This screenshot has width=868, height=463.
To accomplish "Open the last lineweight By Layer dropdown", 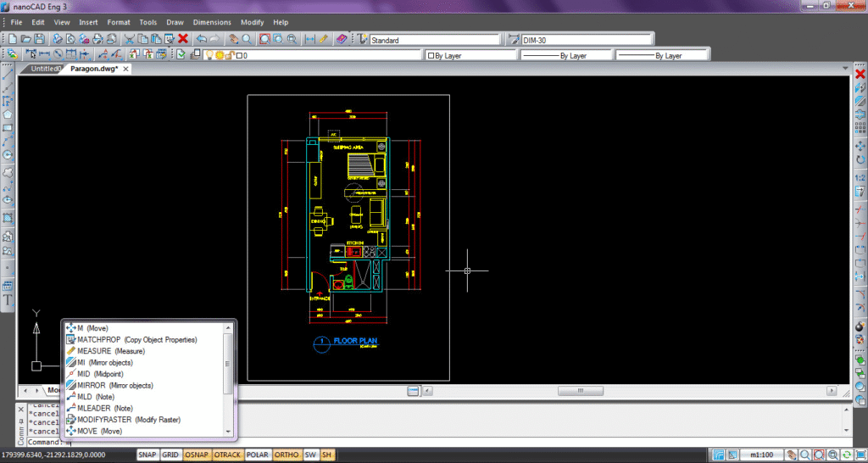I will click(x=661, y=55).
